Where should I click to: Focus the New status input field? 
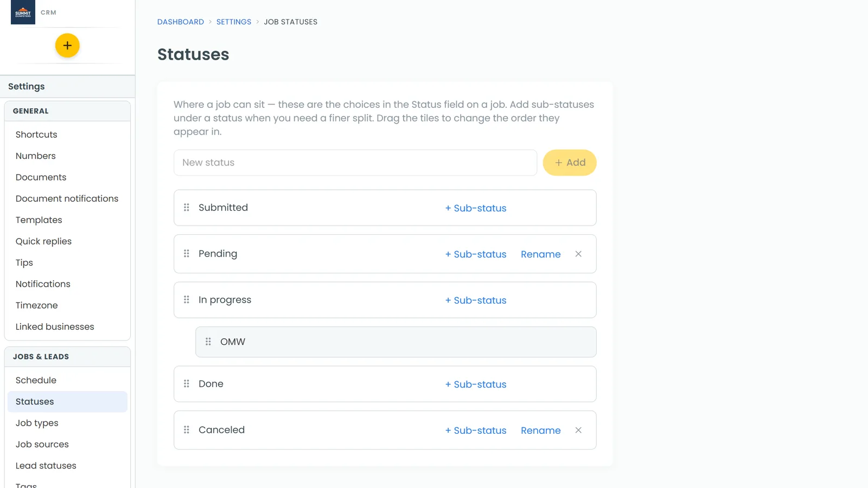tap(355, 163)
